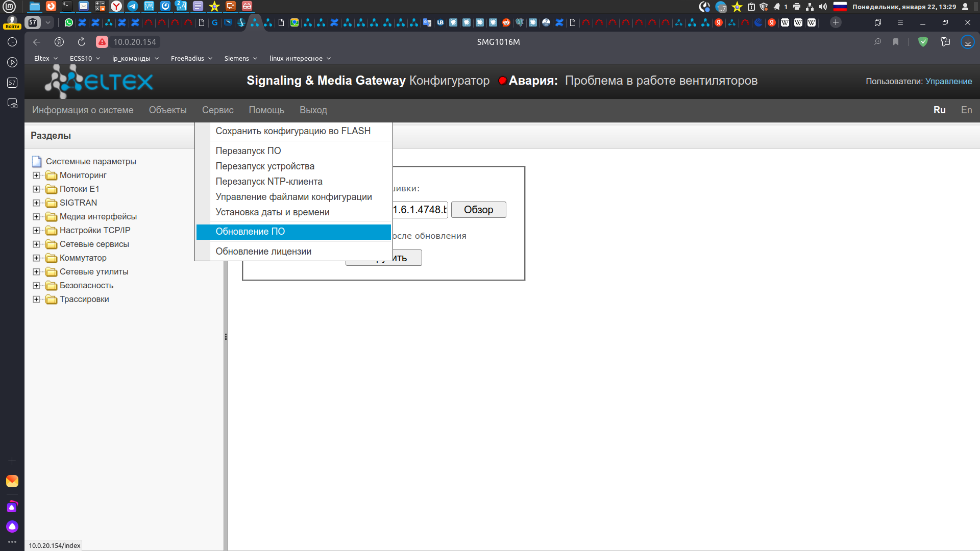The image size is (980, 551).
Task: Open History clock icon in sidebar
Action: (x=12, y=42)
